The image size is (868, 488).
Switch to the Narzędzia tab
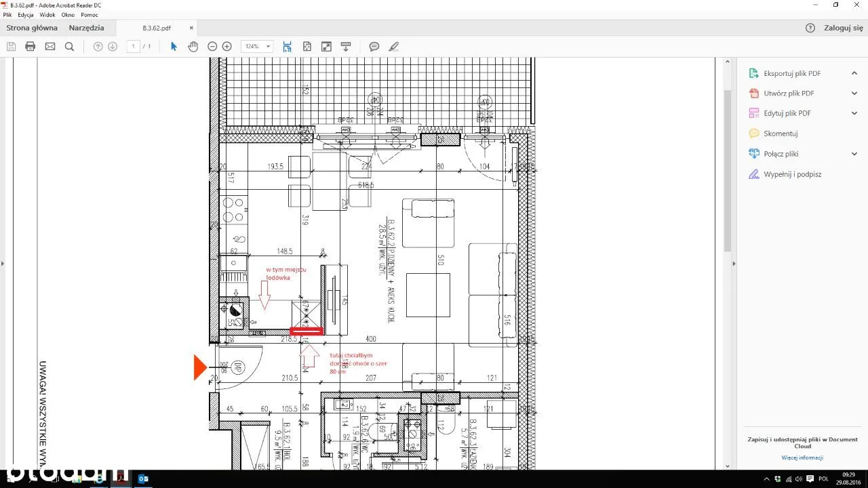click(x=86, y=28)
